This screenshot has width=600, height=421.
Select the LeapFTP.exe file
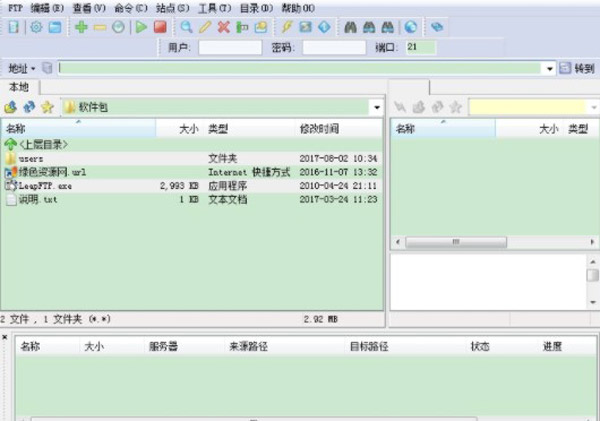click(x=191, y=186)
